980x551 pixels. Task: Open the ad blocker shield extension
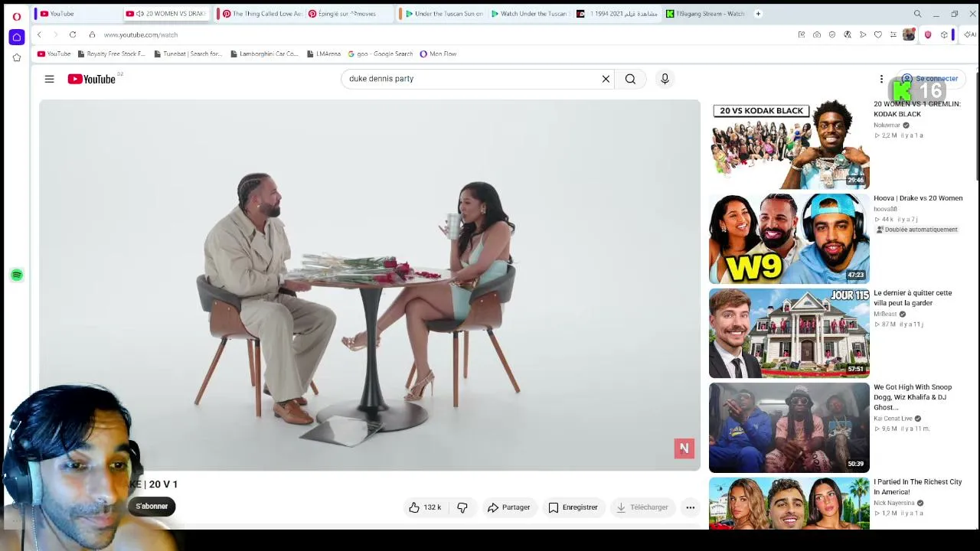(928, 34)
